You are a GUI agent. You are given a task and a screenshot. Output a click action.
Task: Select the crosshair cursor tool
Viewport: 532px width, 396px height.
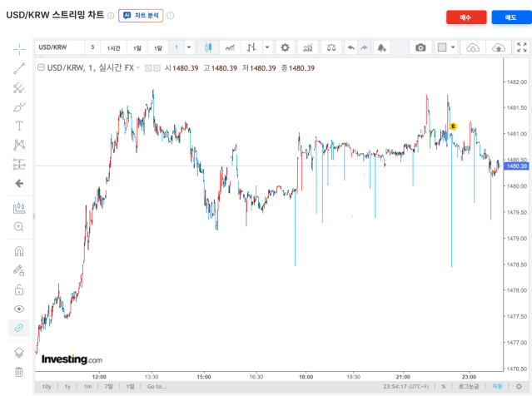[x=19, y=49]
